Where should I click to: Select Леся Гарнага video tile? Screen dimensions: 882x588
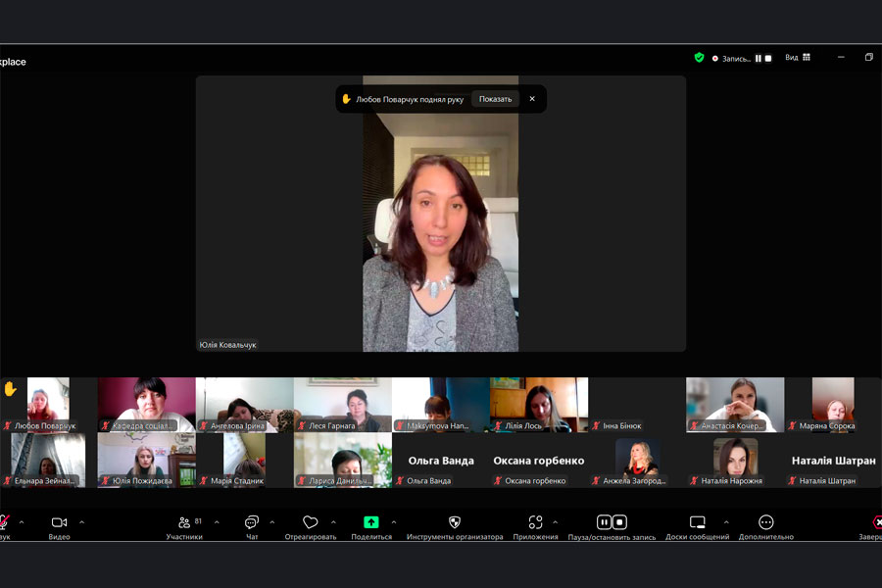(x=343, y=405)
